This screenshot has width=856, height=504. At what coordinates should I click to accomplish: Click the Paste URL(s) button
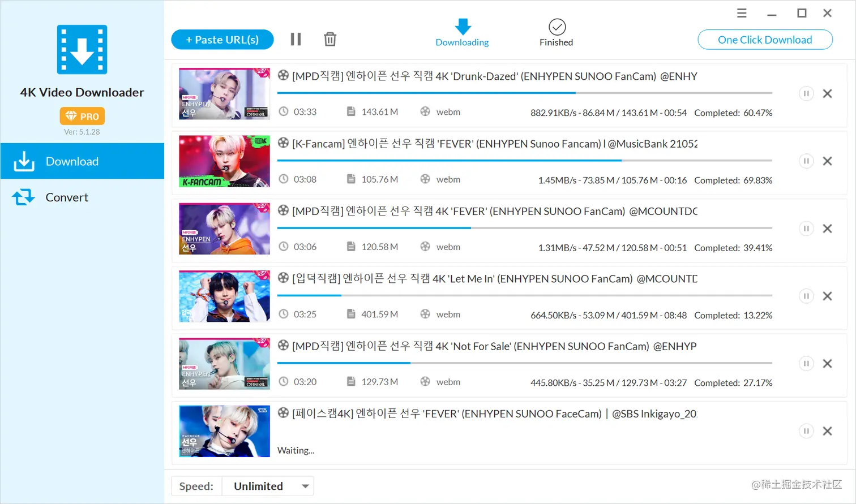222,40
